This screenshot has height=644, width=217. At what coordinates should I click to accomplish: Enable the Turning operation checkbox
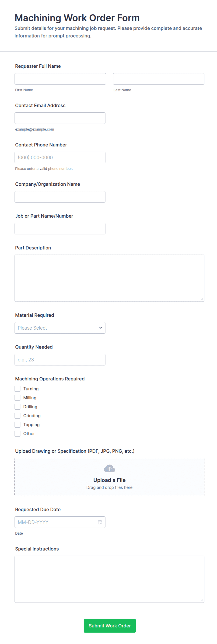[17, 389]
